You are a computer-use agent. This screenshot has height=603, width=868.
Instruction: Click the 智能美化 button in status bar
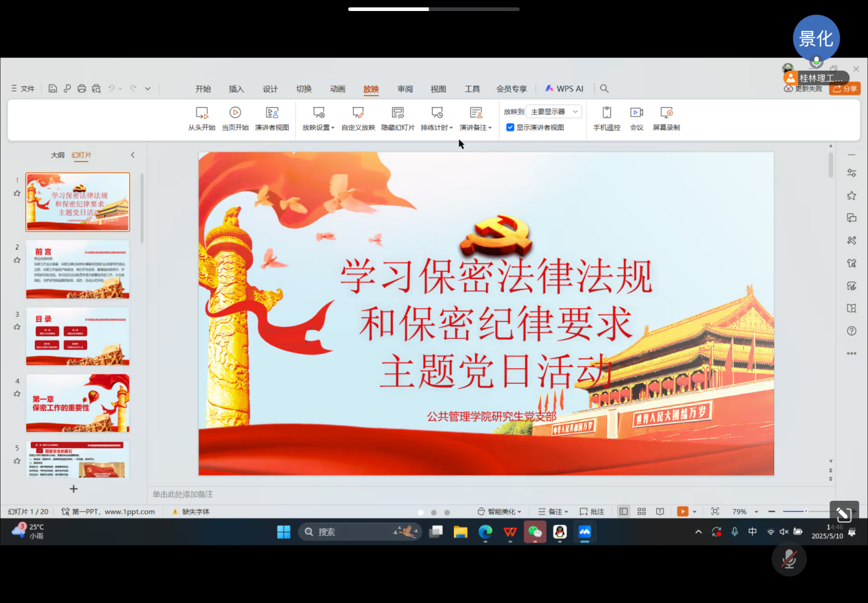coord(499,512)
